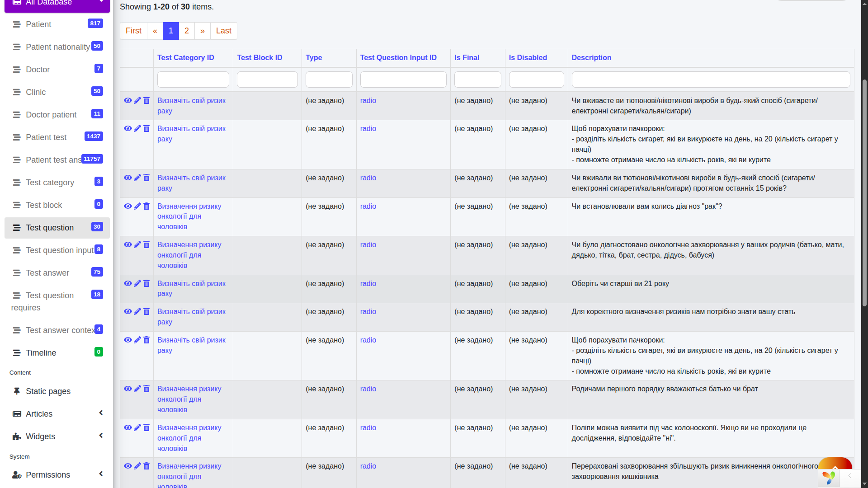Viewport: 868px width, 488px height.
Task: Expand the Articles submenu chevron
Action: coord(101,413)
